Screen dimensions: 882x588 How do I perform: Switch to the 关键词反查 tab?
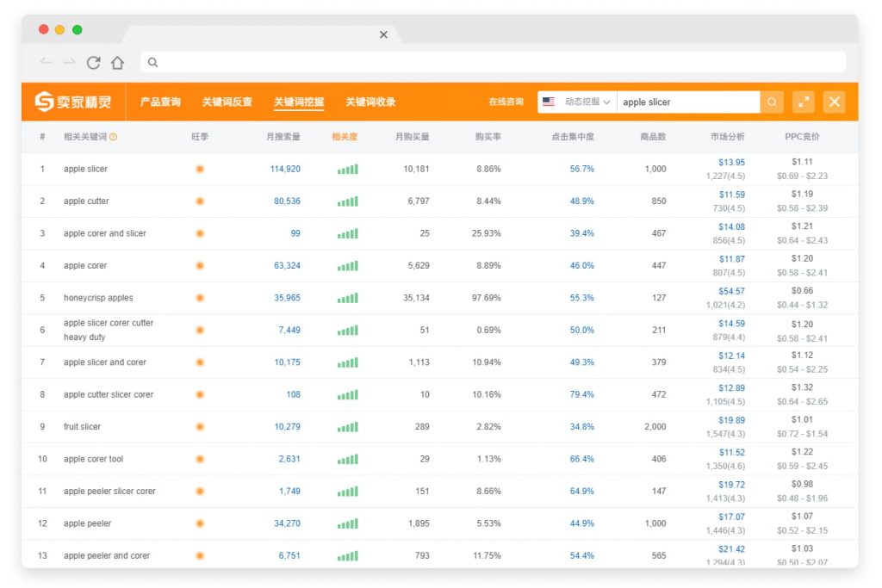(227, 102)
